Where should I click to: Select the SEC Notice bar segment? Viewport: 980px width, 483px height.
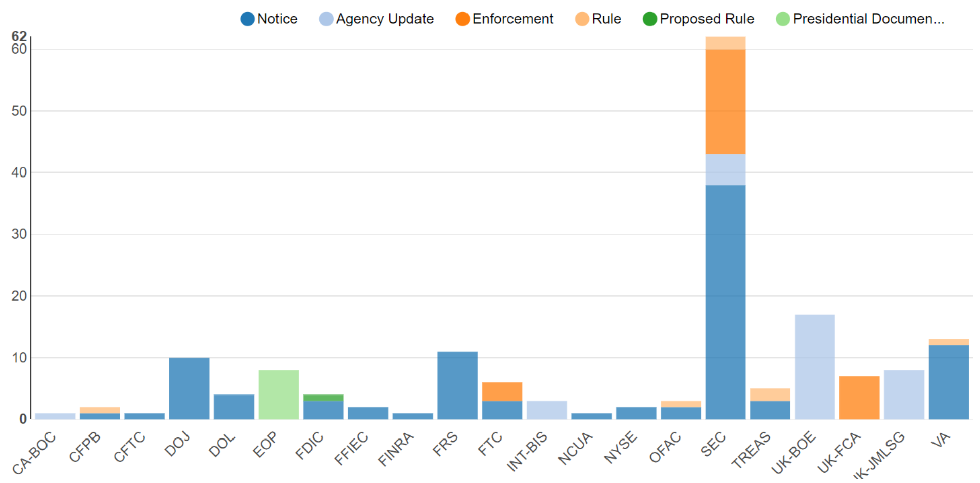[725, 302]
